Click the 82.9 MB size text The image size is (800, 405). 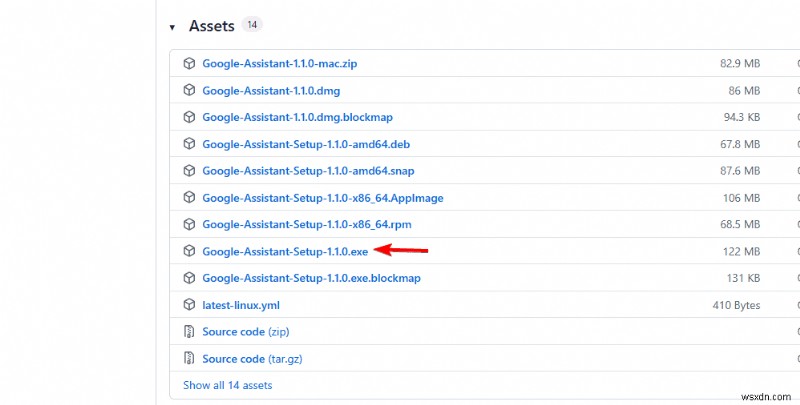[x=740, y=64]
